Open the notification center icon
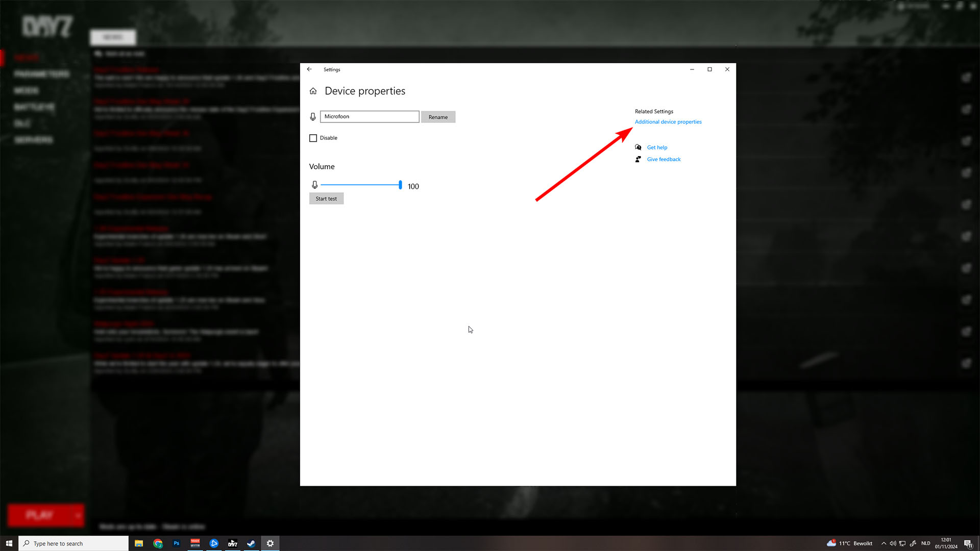The image size is (980, 551). click(968, 543)
